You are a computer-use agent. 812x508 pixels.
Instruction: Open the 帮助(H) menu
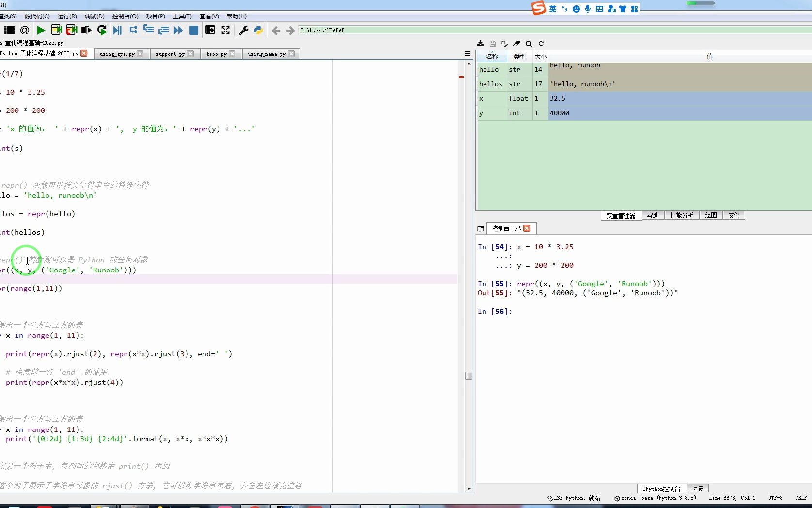click(236, 16)
